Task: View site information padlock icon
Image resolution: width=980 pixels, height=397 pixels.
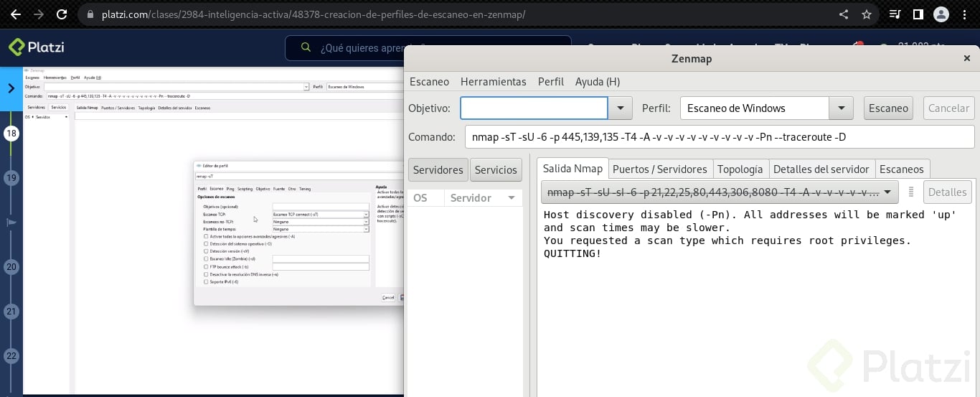Action: coord(89,14)
